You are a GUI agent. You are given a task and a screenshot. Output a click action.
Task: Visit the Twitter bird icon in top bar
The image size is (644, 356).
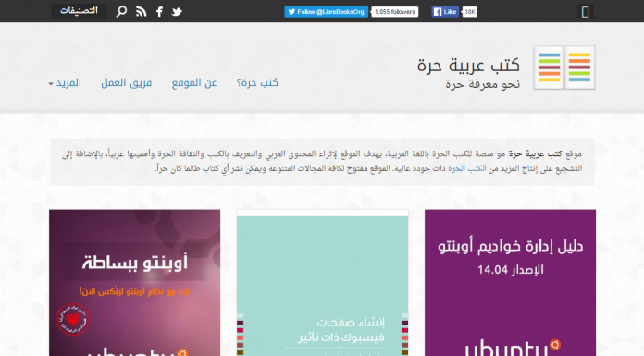point(177,11)
